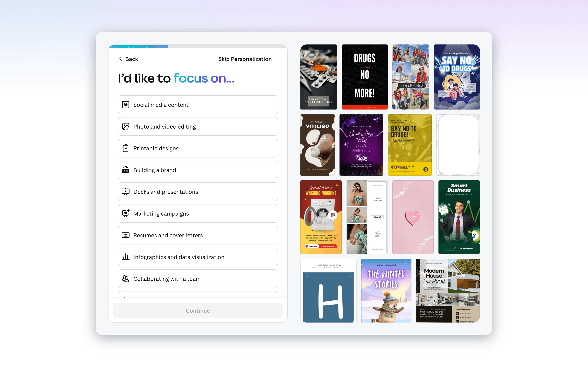Viewport: 588px width, 367px height.
Task: Select the Social media content option
Action: (198, 105)
